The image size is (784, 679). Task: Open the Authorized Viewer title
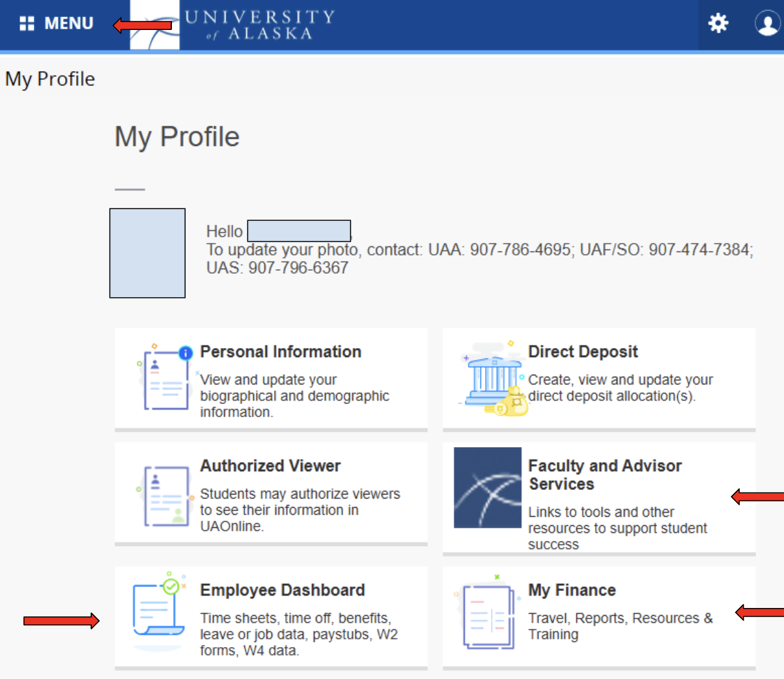(x=270, y=466)
